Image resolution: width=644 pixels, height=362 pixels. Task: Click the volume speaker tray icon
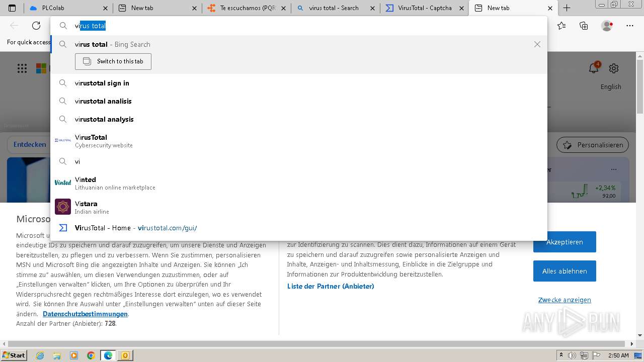click(573, 355)
